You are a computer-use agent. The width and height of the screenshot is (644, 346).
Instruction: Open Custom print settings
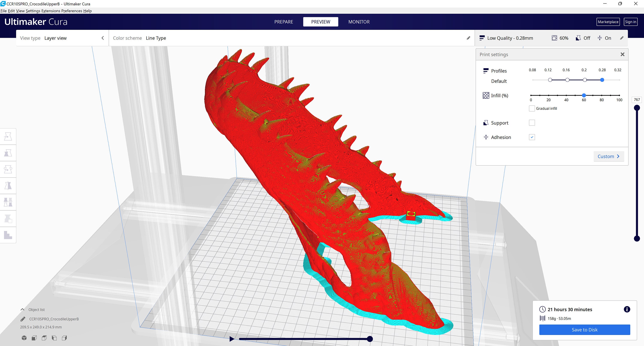pyautogui.click(x=609, y=156)
